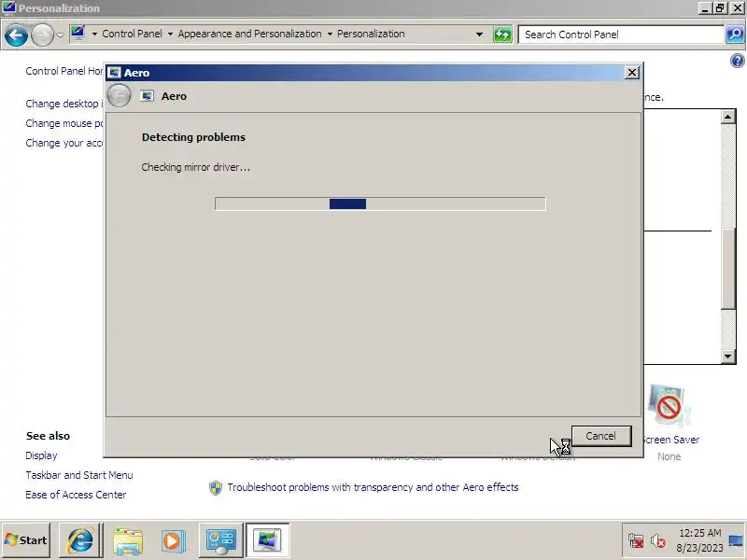The height and width of the screenshot is (560, 747).
Task: Select Control Panel breadcrumb
Action: coord(132,34)
